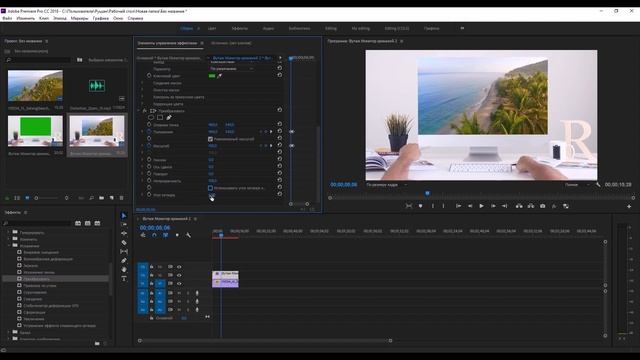Export frame with the camera icon
Screen dimensions: 640x360
click(542, 206)
